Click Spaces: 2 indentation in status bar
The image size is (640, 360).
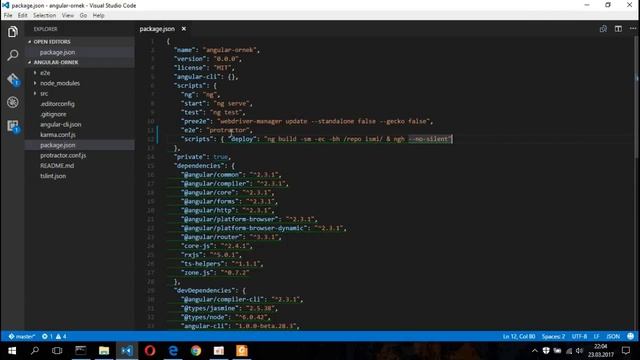pyautogui.click(x=553, y=337)
